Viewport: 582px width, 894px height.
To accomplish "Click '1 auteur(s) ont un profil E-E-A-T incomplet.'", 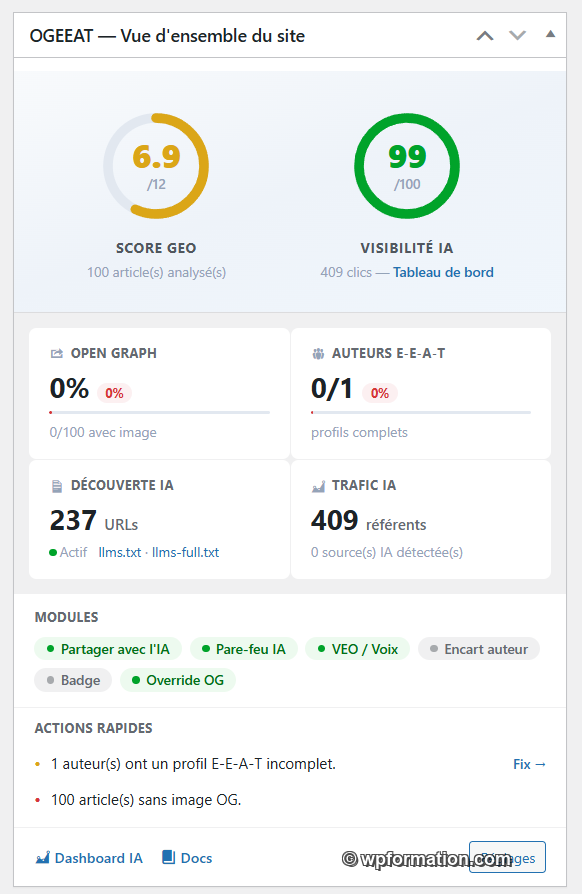I will point(193,764).
